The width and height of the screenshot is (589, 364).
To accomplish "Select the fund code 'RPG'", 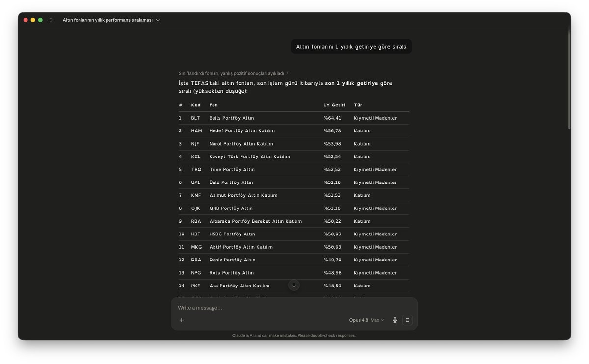I will pyautogui.click(x=196, y=273).
